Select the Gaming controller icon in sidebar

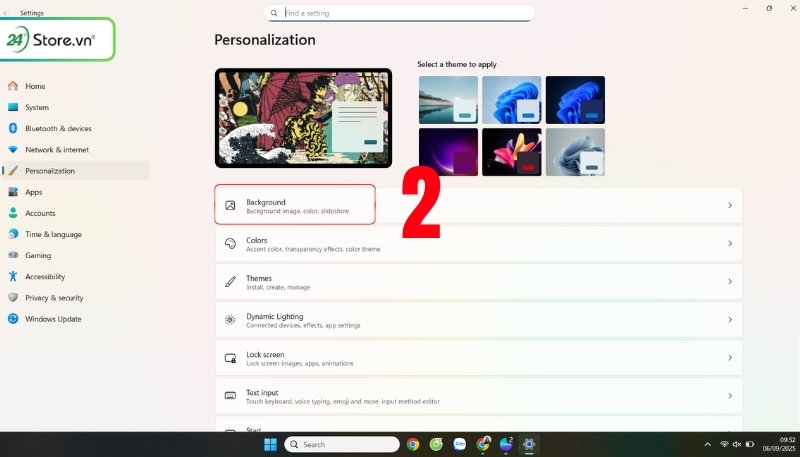click(13, 255)
